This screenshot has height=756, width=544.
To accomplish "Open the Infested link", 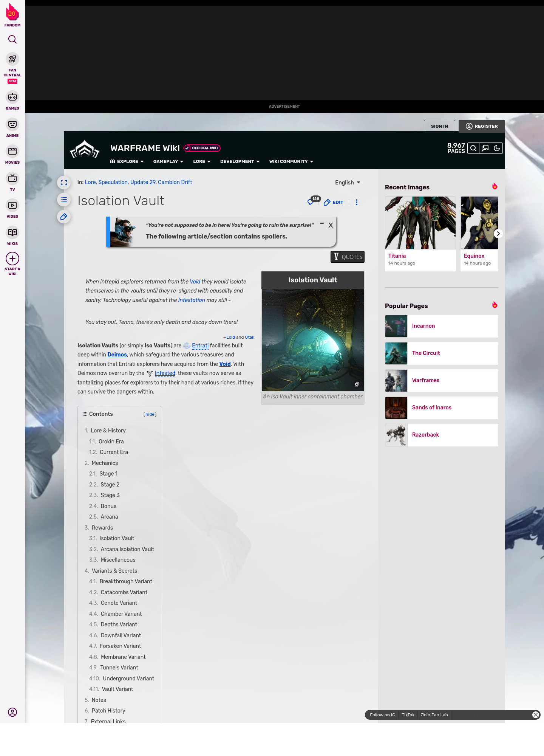I will 165,373.
